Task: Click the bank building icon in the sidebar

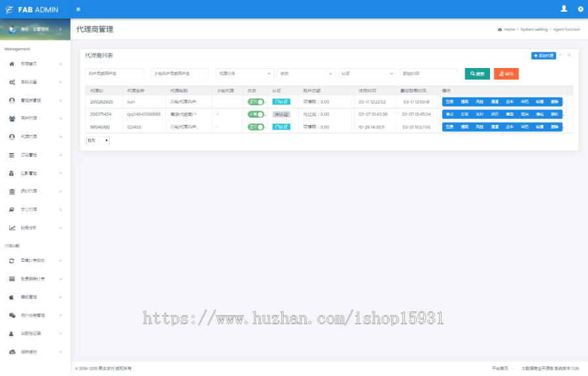Action: point(12,192)
